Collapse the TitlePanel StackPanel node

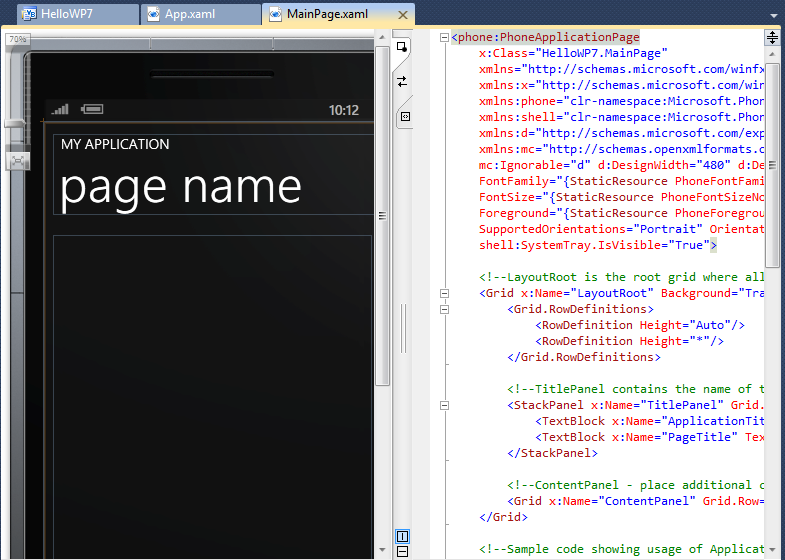click(443, 405)
